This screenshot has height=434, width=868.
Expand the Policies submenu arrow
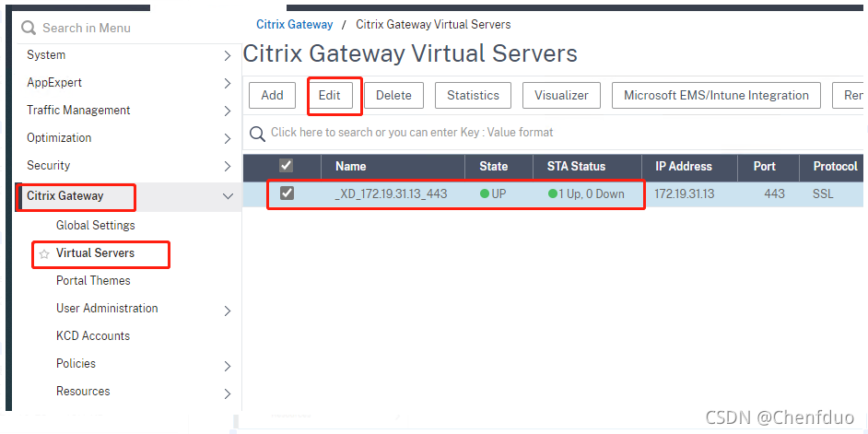[x=228, y=366]
